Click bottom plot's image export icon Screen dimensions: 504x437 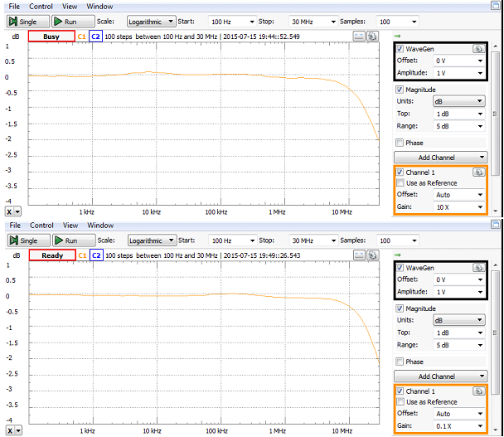click(359, 255)
